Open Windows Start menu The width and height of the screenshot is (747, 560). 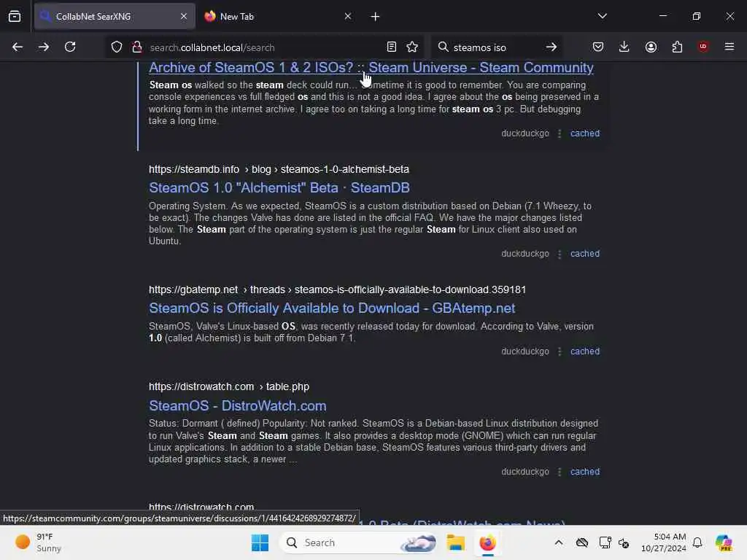260,542
